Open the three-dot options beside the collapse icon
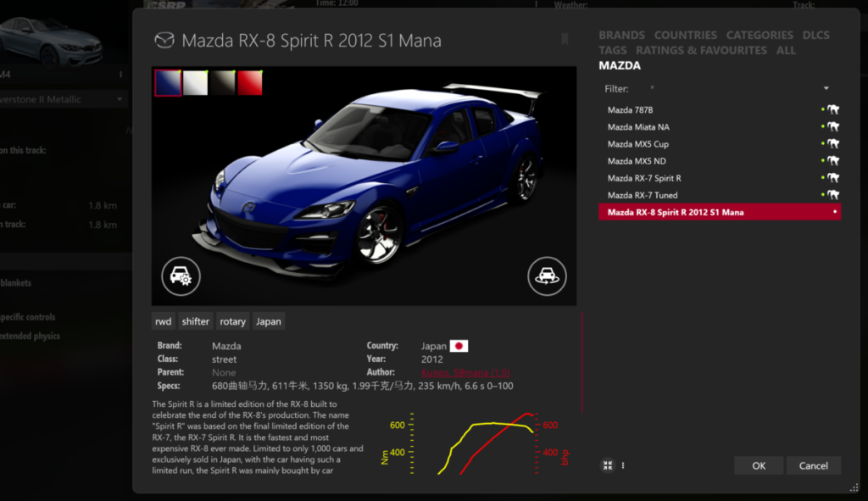This screenshot has width=868, height=501. (x=623, y=465)
